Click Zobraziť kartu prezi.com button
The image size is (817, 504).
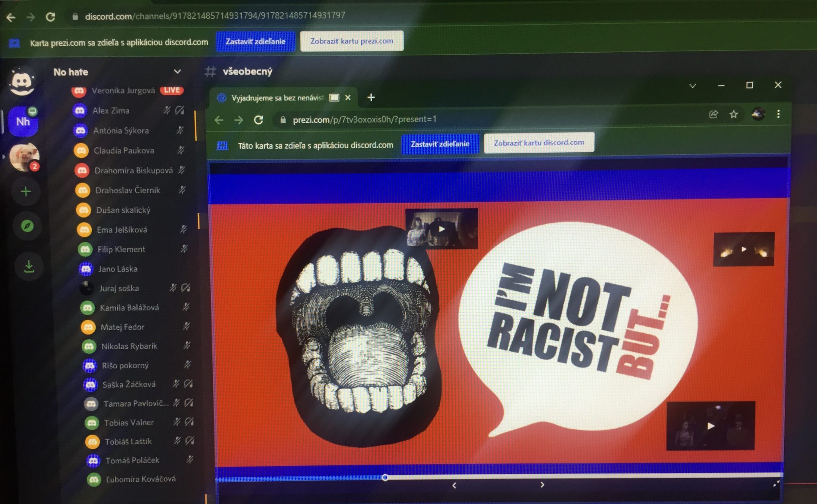click(351, 41)
